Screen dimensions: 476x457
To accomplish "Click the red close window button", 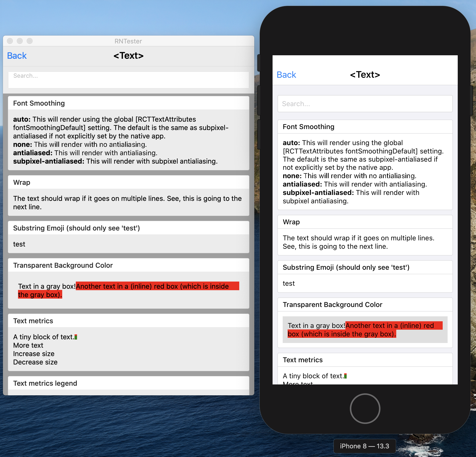I will pyautogui.click(x=10, y=41).
